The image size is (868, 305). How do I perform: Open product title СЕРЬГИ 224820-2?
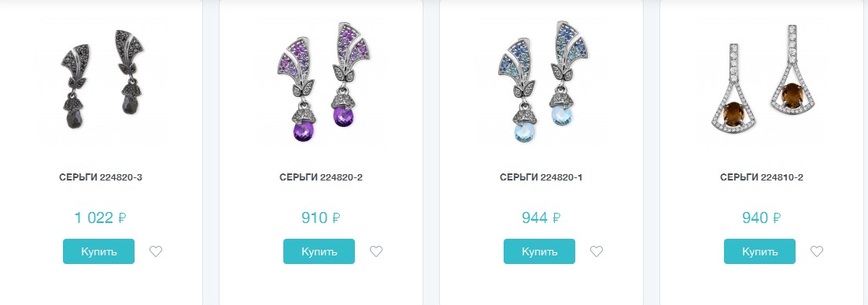pyautogui.click(x=321, y=177)
